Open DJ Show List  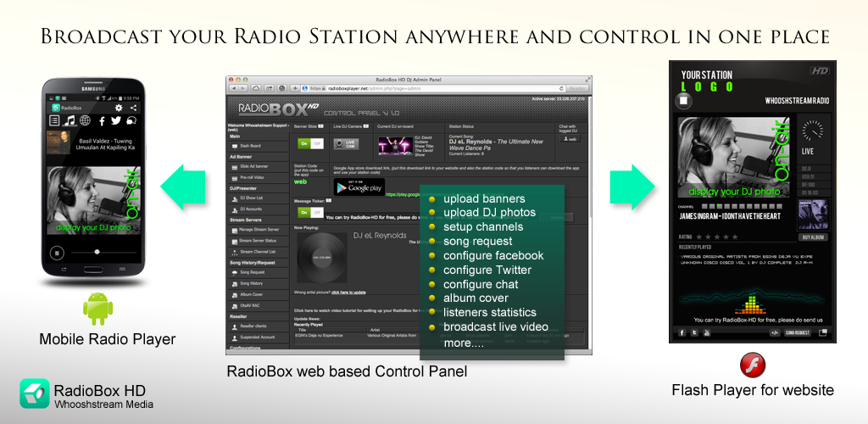[259, 198]
